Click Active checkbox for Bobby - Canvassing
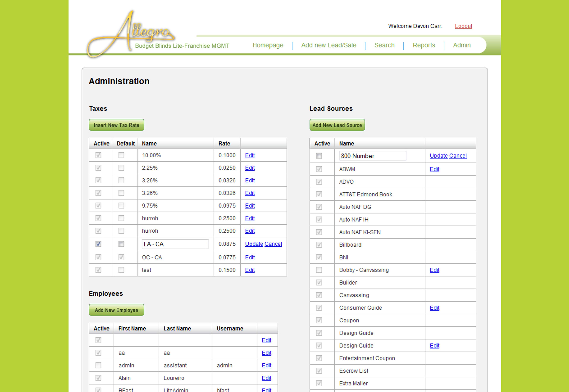Image resolution: width=569 pixels, height=392 pixels. [319, 270]
